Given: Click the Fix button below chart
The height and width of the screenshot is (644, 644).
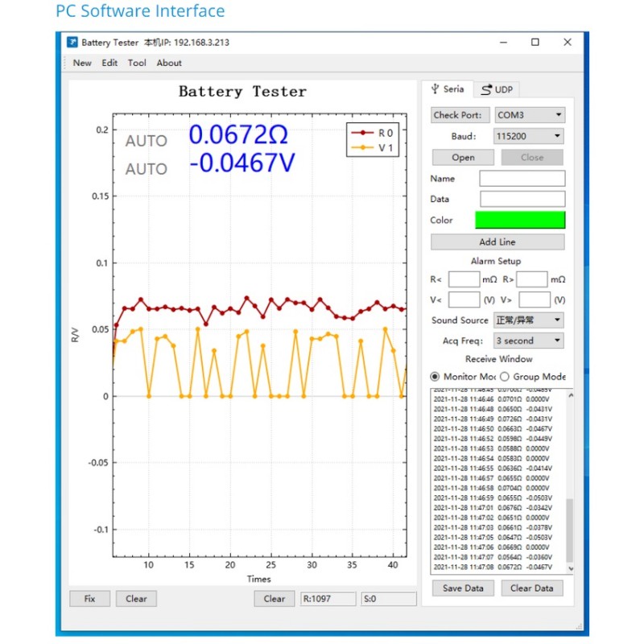Looking at the screenshot, I should 89,599.
